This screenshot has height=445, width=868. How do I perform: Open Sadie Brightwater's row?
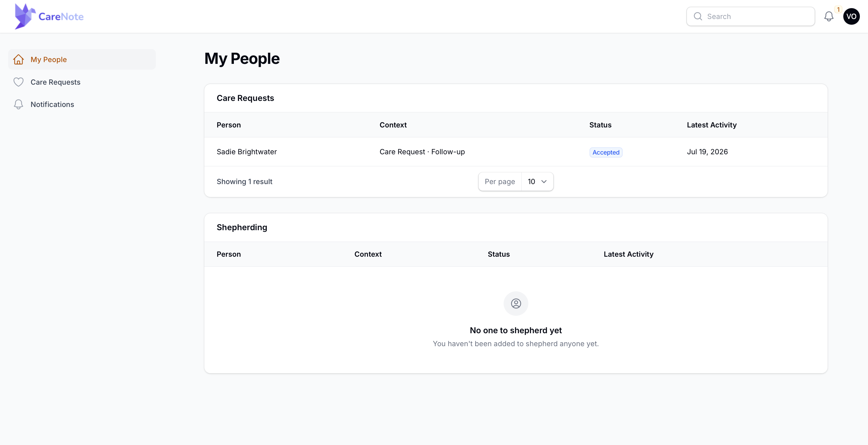516,152
